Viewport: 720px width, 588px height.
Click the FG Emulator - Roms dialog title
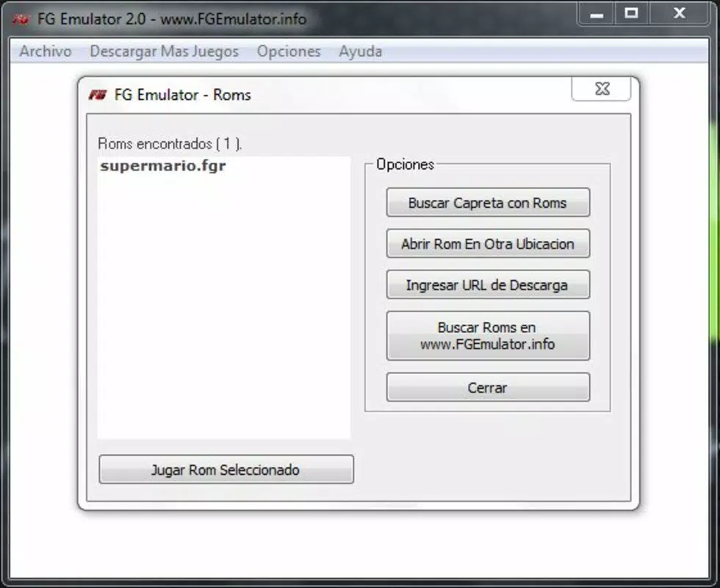point(183,95)
